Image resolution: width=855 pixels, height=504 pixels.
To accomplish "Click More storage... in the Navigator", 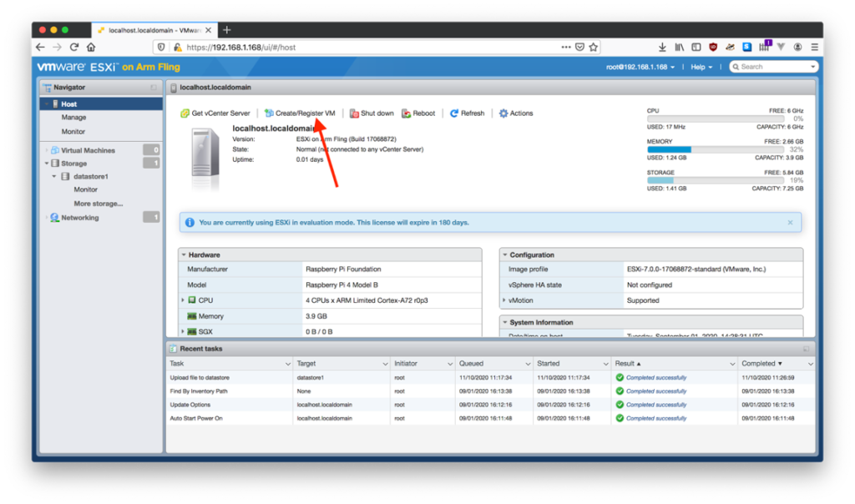I will pyautogui.click(x=99, y=204).
